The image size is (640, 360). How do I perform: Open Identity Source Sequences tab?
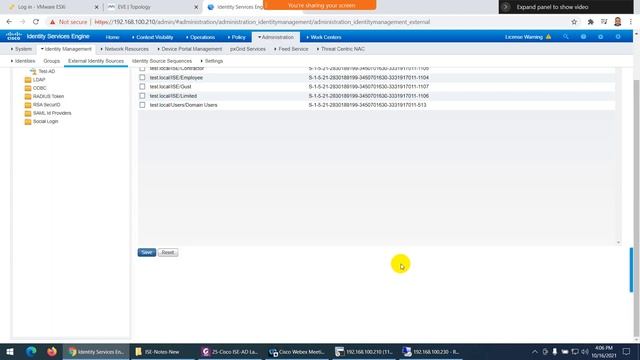point(162,61)
